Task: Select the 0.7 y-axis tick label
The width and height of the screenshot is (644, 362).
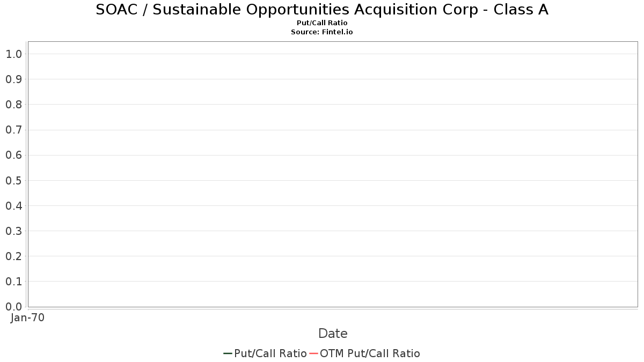Action: pos(13,130)
